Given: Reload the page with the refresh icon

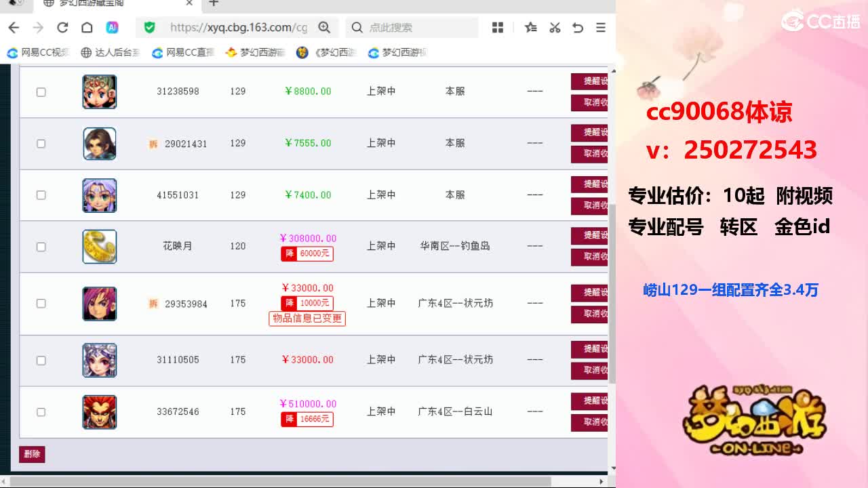Looking at the screenshot, I should click(x=62, y=28).
